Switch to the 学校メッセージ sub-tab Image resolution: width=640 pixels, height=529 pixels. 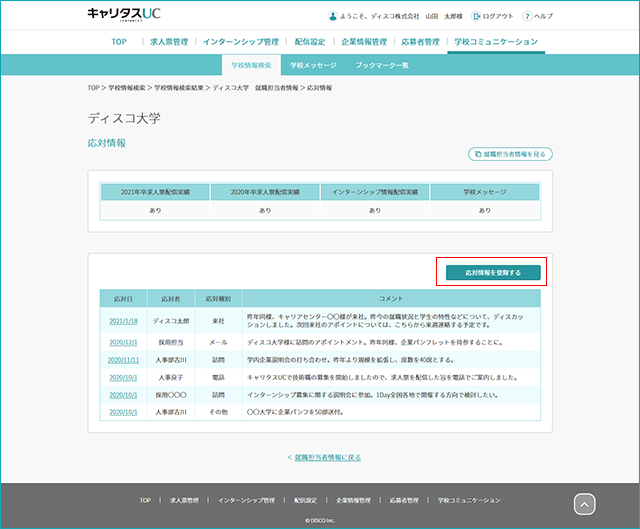[313, 65]
